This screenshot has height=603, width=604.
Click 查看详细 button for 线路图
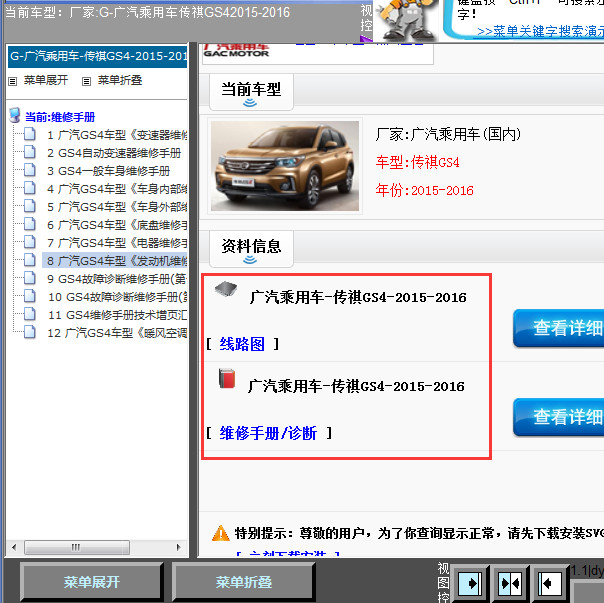(559, 328)
